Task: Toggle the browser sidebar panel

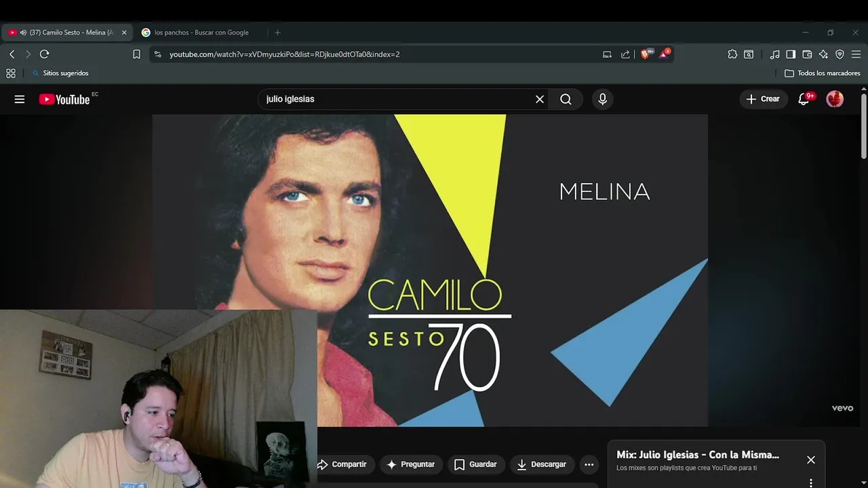Action: pos(791,54)
